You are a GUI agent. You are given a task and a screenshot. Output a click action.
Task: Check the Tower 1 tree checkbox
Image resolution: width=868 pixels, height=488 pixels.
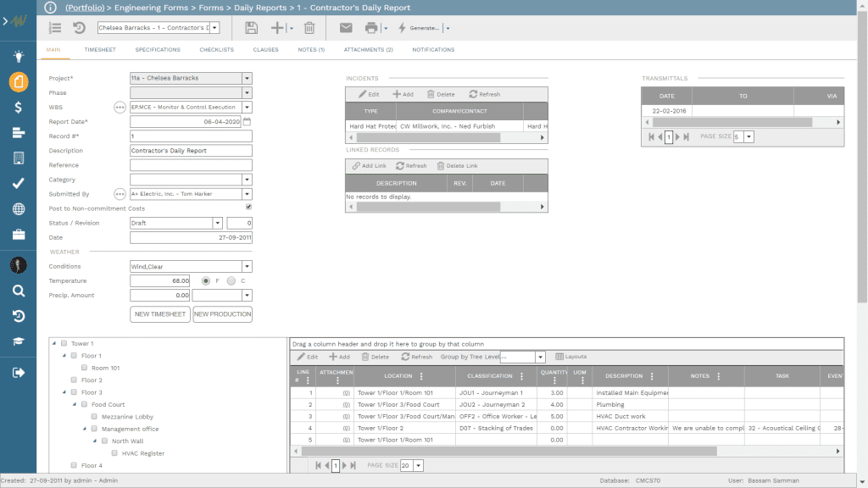64,343
